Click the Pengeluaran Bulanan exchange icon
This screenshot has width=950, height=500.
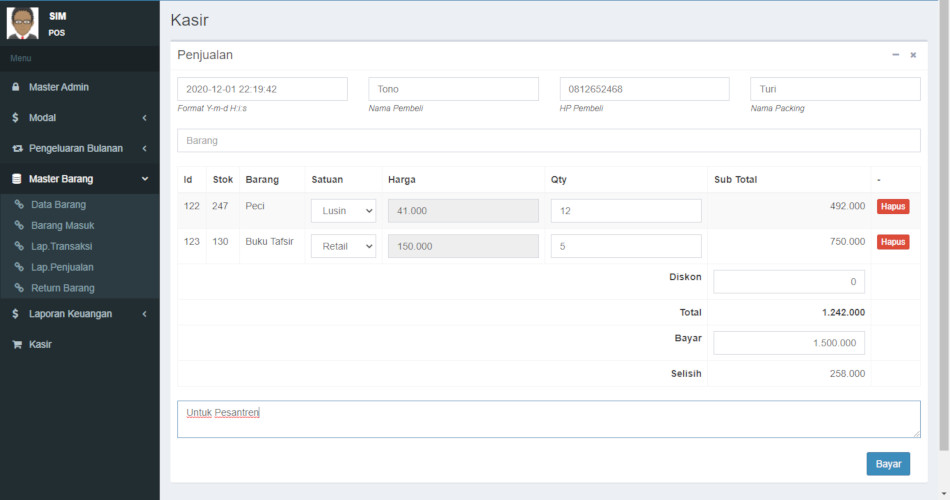click(16, 148)
